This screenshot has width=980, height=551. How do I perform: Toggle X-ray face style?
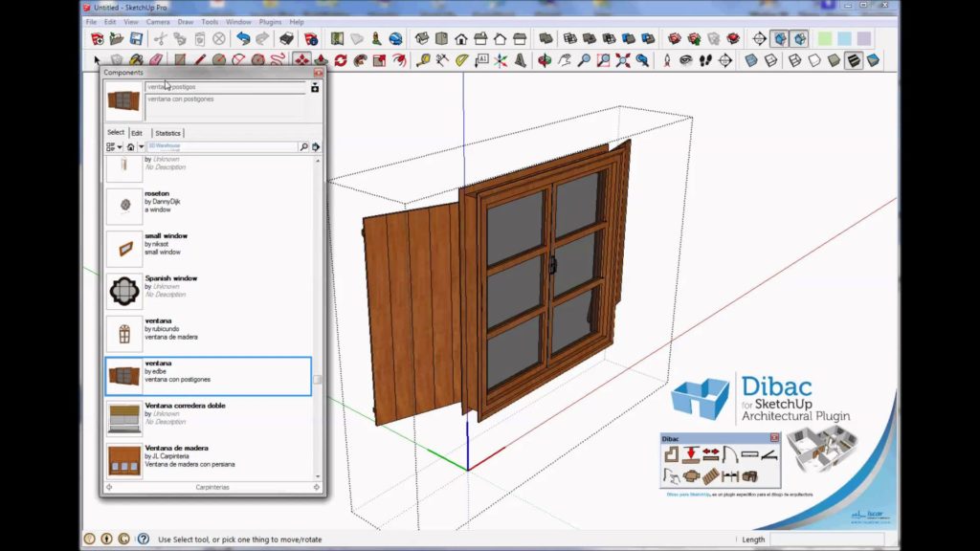coord(751,60)
